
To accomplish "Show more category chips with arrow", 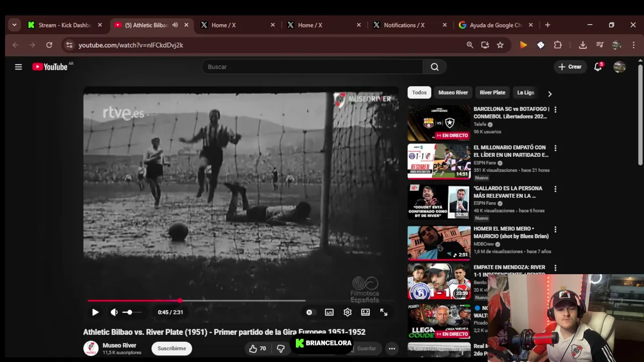I will pos(549,94).
